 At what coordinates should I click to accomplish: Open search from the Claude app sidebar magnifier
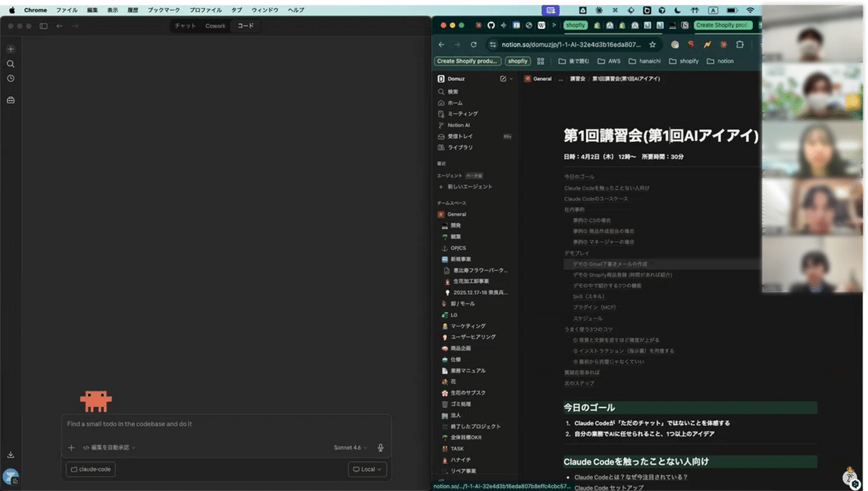click(10, 64)
